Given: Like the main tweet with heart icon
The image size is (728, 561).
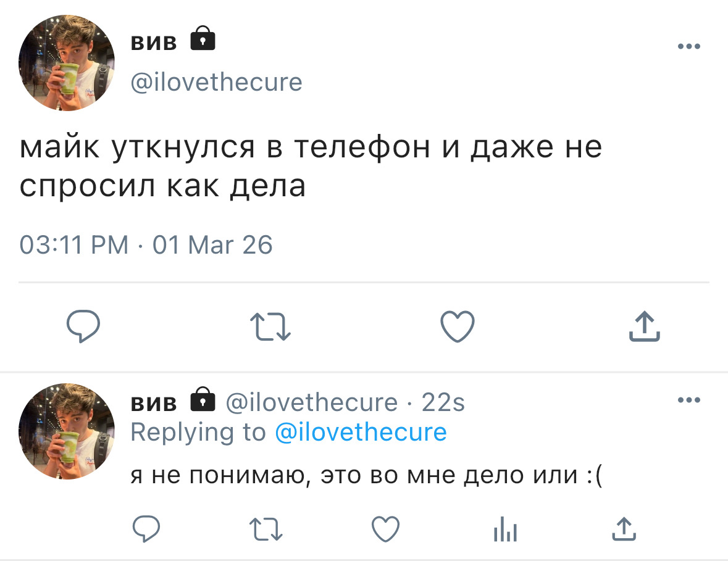Looking at the screenshot, I should [458, 326].
